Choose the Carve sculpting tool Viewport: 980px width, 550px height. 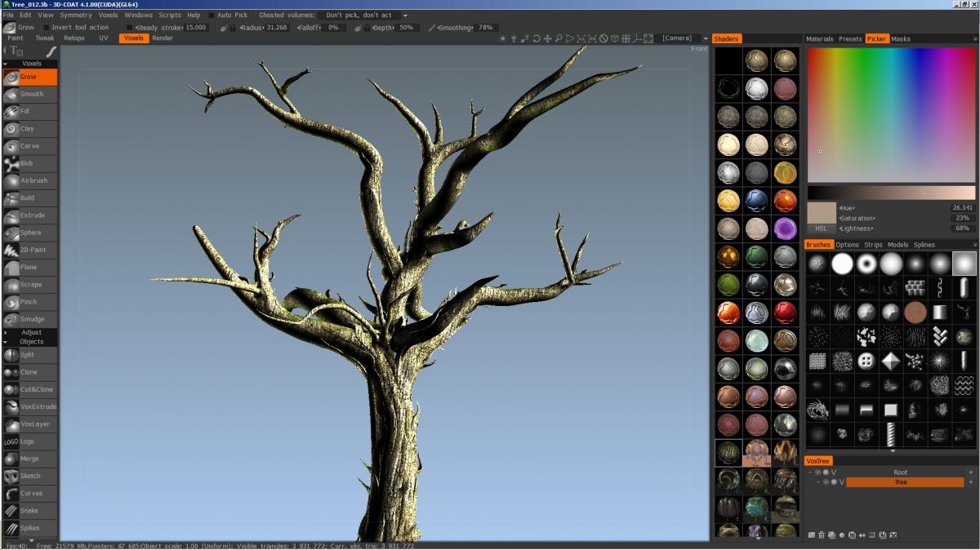(x=30, y=146)
